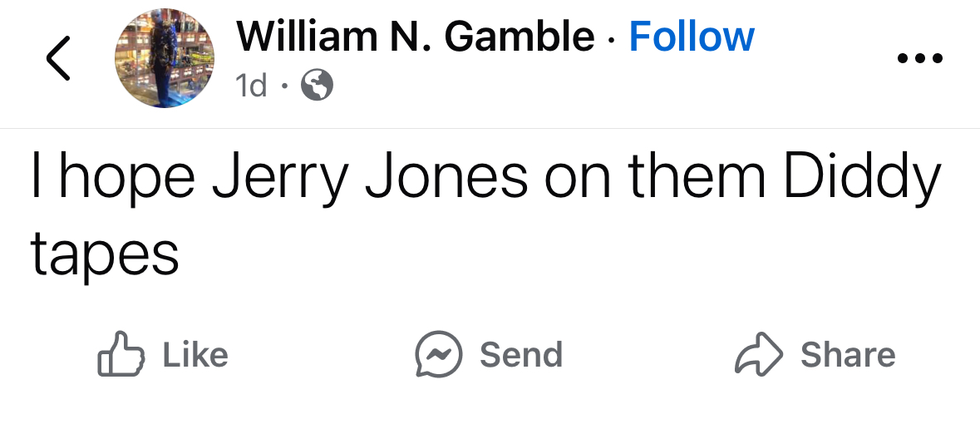Open William N. Gamble's profile picture
Image resolution: width=980 pixels, height=424 pixels.
(x=165, y=59)
